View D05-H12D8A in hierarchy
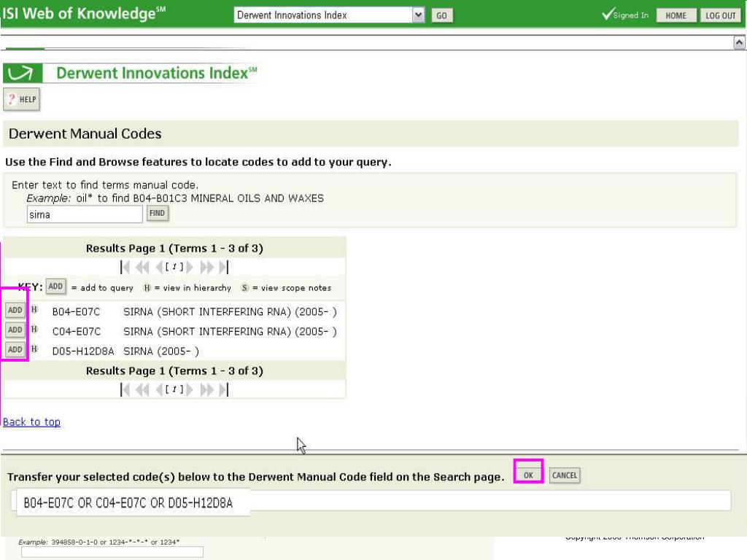 (x=34, y=349)
